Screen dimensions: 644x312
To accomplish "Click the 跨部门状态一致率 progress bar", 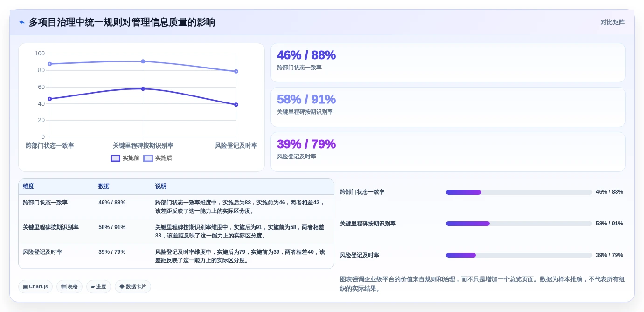I will coord(519,192).
